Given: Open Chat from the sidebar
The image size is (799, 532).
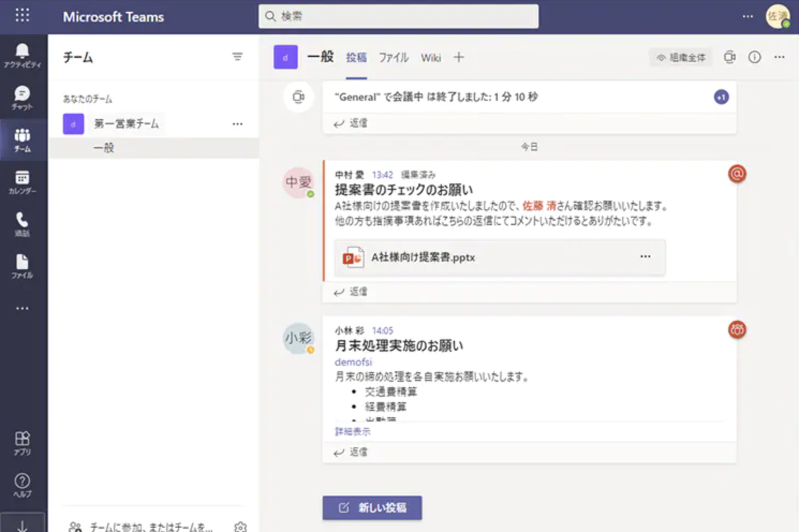Looking at the screenshot, I should [x=22, y=98].
